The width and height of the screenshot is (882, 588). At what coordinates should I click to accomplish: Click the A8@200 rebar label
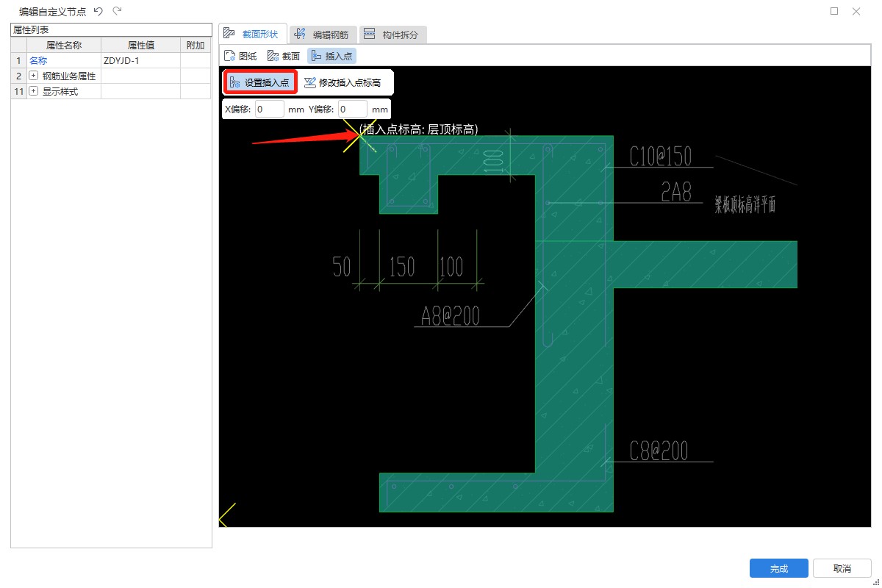(450, 315)
